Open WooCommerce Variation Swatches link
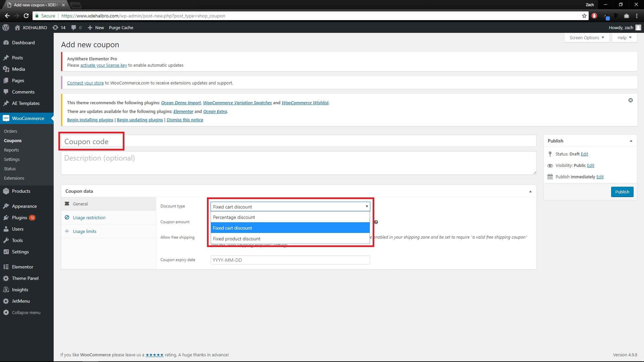This screenshot has height=362, width=644. 237,103
